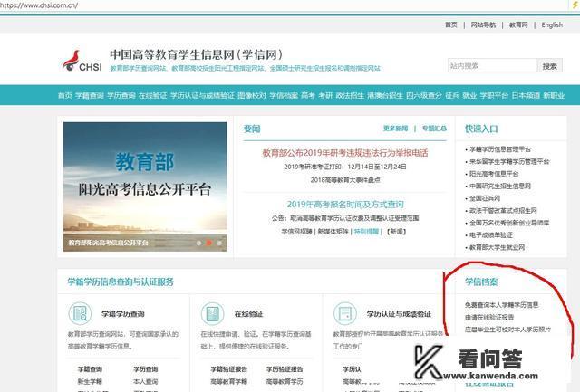Image resolution: width=580 pixels, height=392 pixels.
Task: Open 港澳台招生 in the navigation bar
Action: coord(385,95)
